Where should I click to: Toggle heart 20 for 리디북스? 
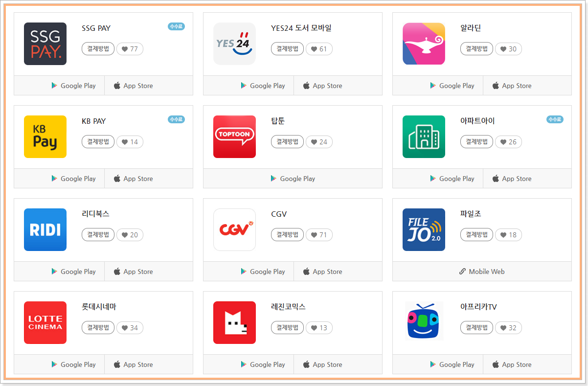pos(130,235)
